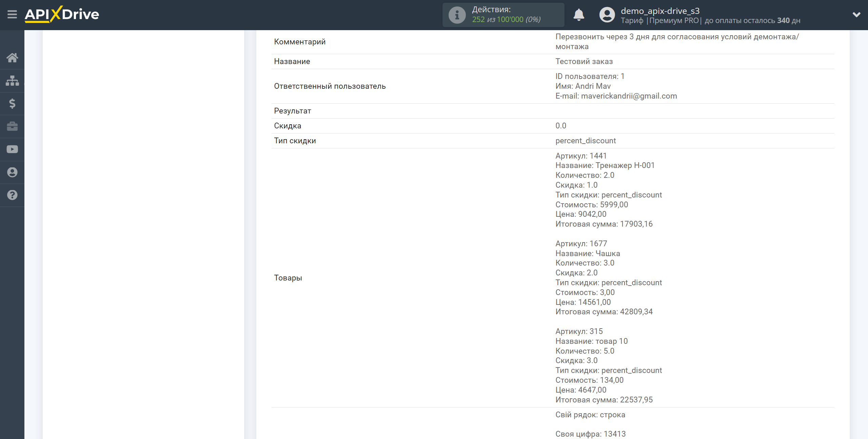The image size is (868, 439).
Task: Open the Connections sitemap sidebar icon
Action: [x=12, y=81]
